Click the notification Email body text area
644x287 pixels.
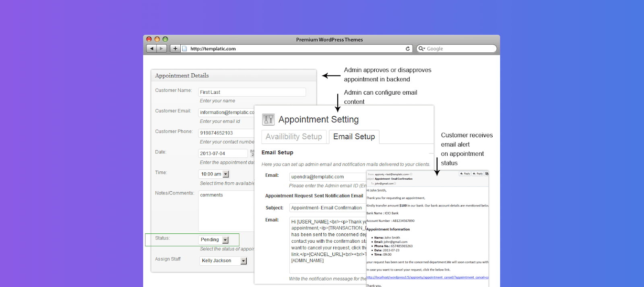coord(328,245)
